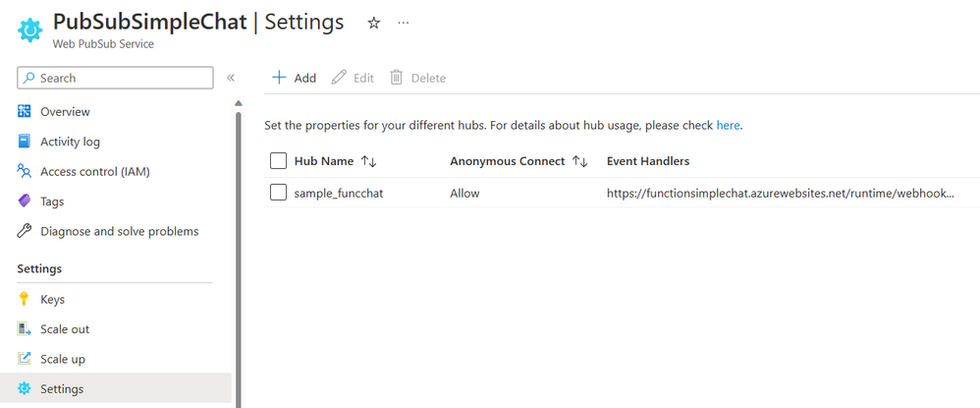The image size is (980, 408).
Task: Select the highlighted Settings menu item
Action: pos(116,388)
